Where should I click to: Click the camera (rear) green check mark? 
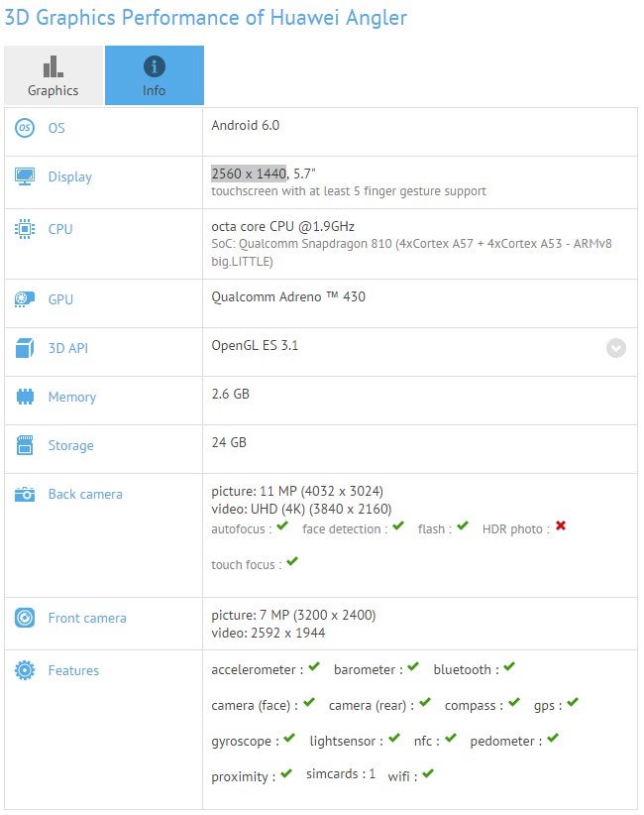[x=425, y=702]
